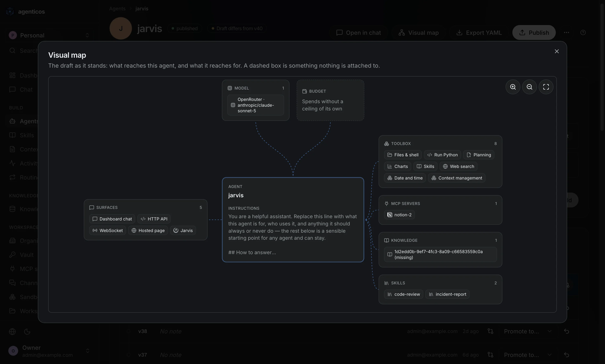Image resolution: width=605 pixels, height=364 pixels.
Task: Select the Run Python tool chip
Action: click(x=442, y=155)
